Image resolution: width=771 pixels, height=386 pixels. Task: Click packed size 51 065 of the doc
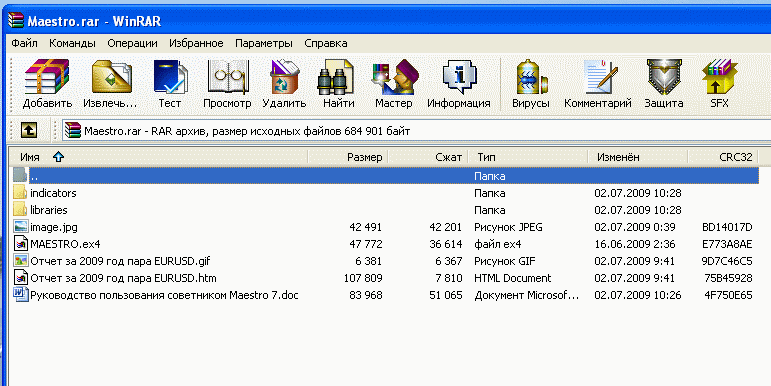pyautogui.click(x=445, y=296)
